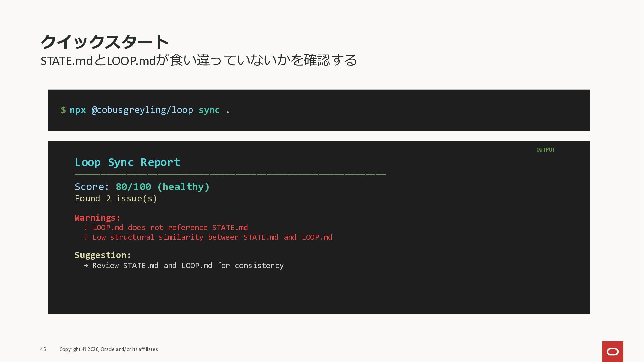Click the Suggestion: heading

click(x=103, y=255)
